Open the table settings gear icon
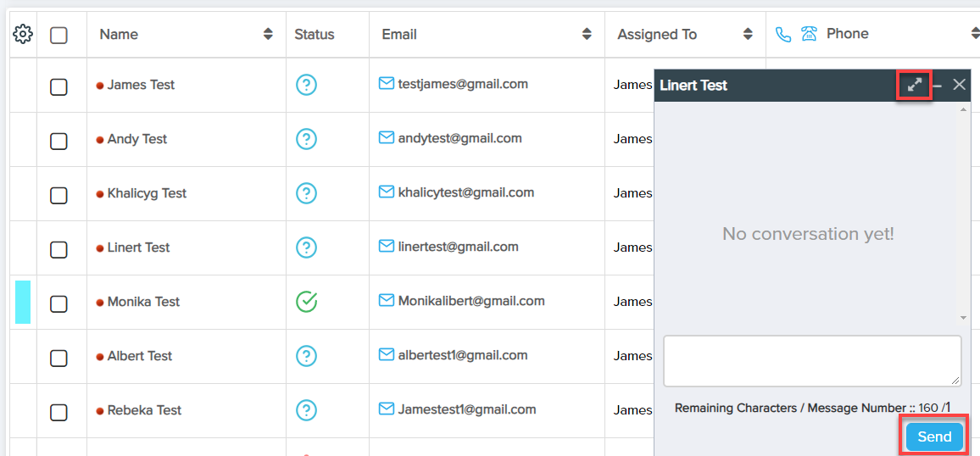The width and height of the screenshot is (980, 456). click(23, 35)
